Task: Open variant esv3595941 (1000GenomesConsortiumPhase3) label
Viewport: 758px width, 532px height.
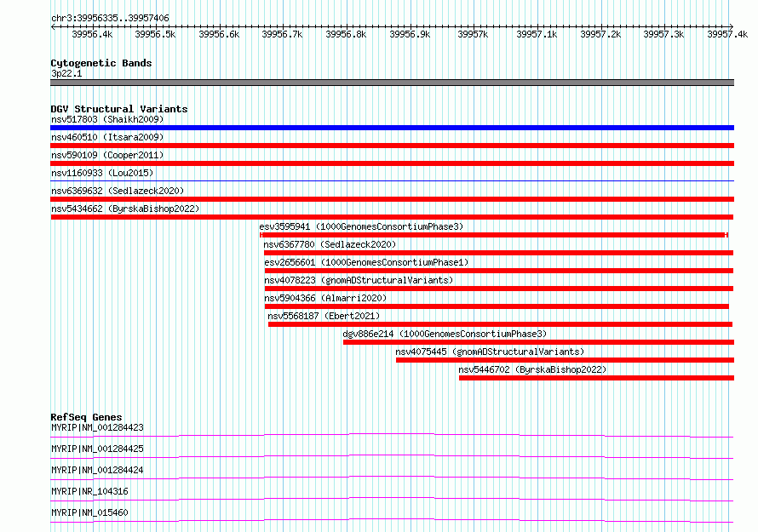Action: point(361,226)
